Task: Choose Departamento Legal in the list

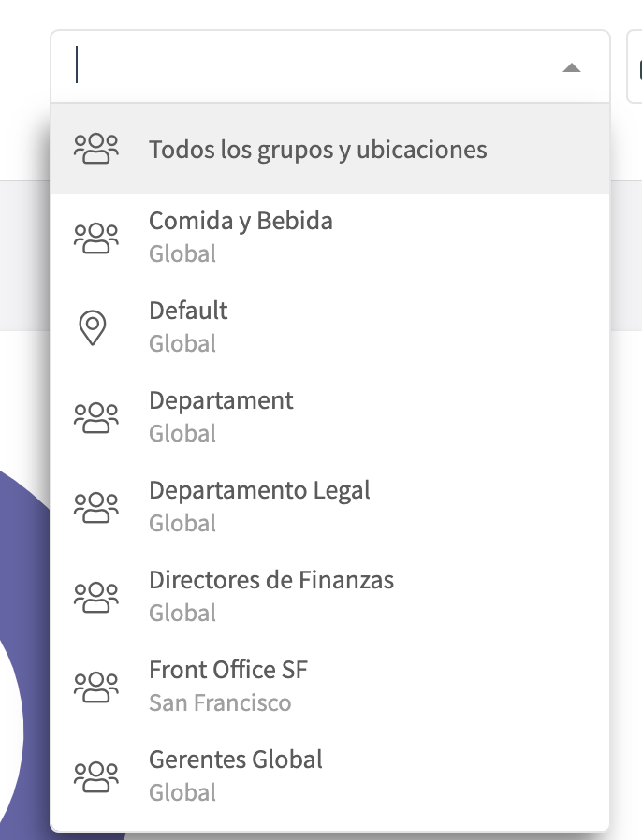Action: [x=259, y=491]
